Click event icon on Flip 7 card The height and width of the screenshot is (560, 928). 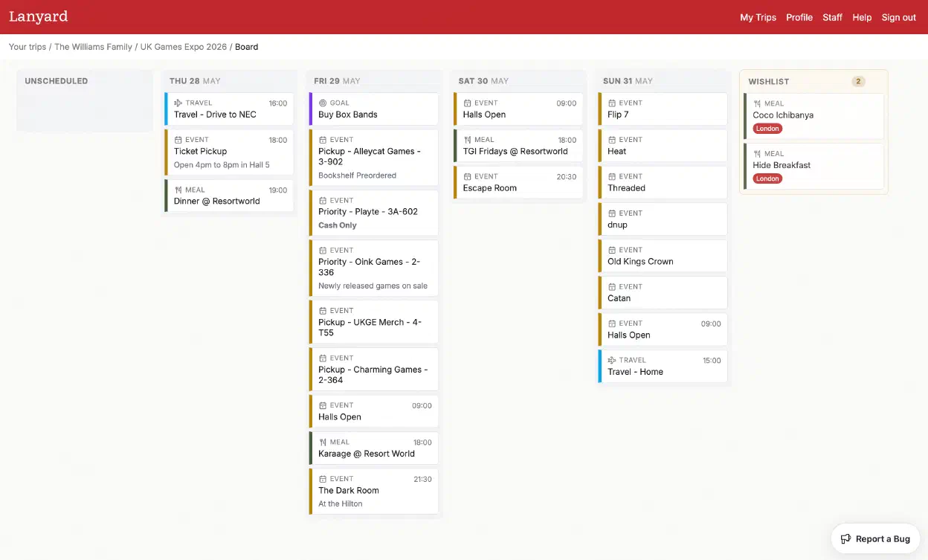pos(611,103)
